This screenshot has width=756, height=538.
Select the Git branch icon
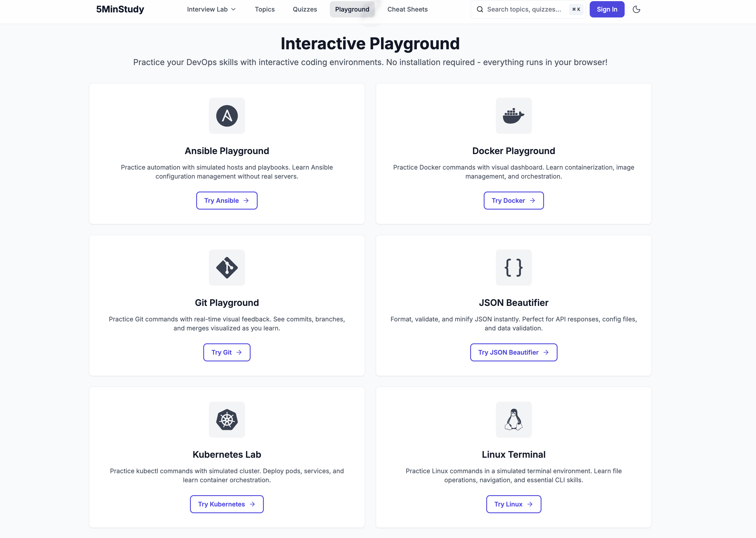coord(227,267)
